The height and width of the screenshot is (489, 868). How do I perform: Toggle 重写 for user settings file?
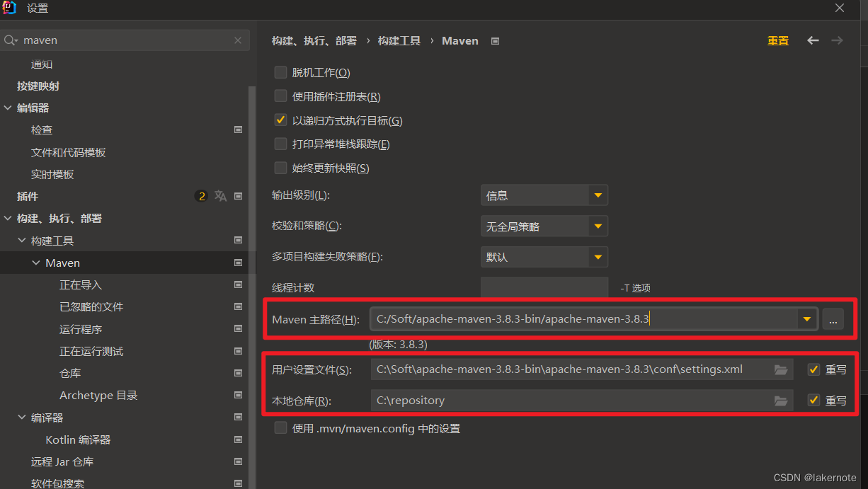[813, 369]
